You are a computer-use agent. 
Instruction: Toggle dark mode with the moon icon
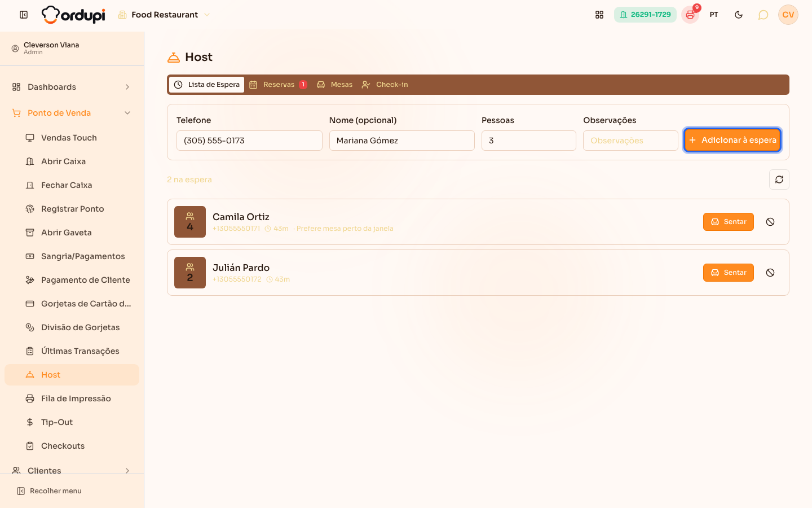coord(739,15)
